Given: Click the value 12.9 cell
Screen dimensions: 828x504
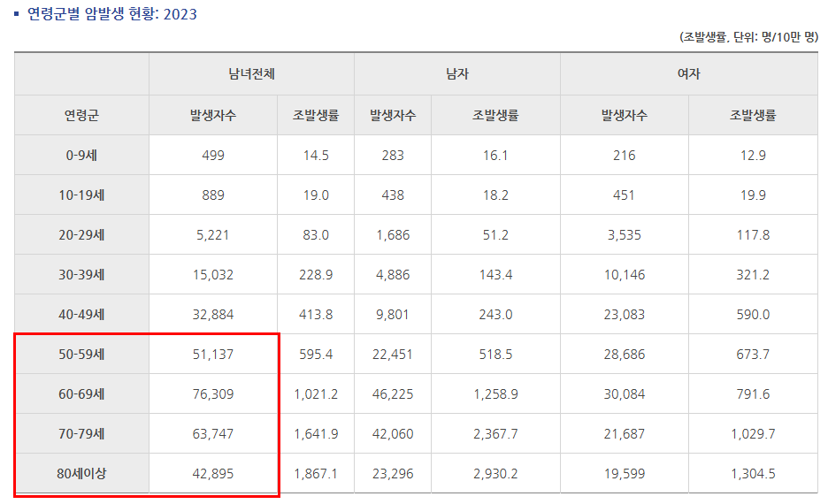Looking at the screenshot, I should 753,155.
